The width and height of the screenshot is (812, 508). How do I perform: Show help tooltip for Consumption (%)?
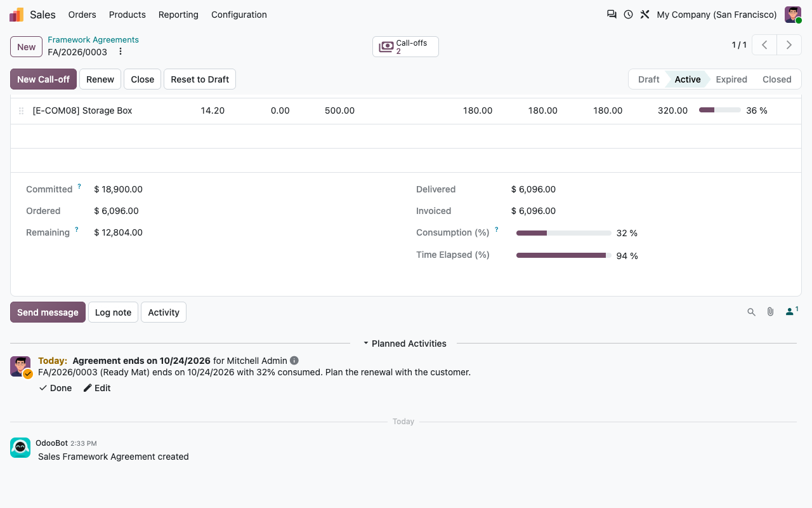pos(496,230)
